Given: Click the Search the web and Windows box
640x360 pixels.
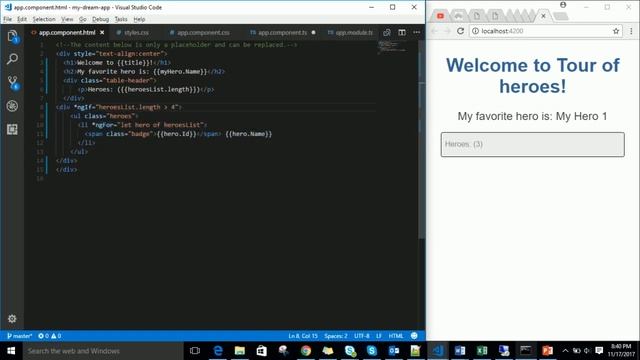Looking at the screenshot, I should coord(103,351).
